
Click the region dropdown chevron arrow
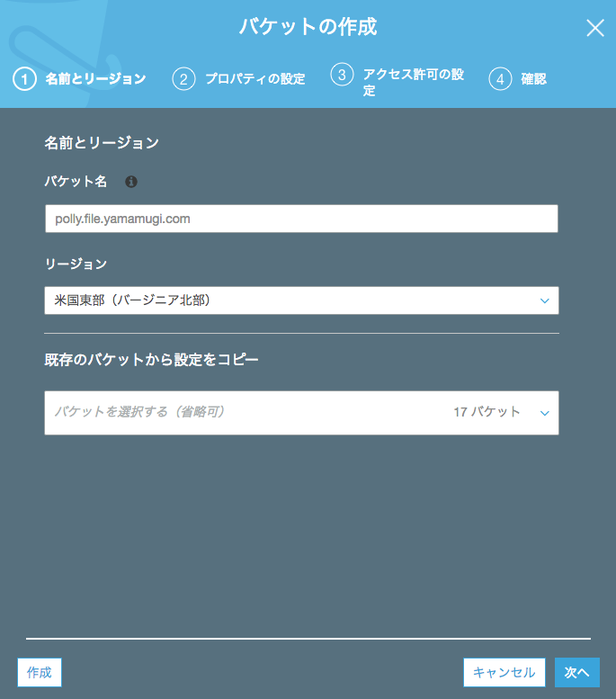[x=544, y=300]
